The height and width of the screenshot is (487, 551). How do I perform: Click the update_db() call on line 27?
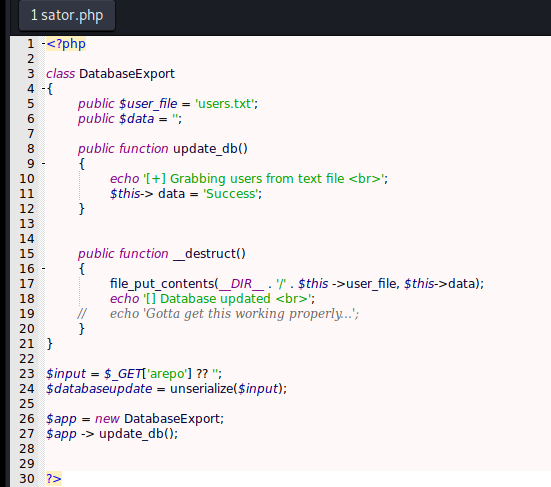[x=138, y=434]
